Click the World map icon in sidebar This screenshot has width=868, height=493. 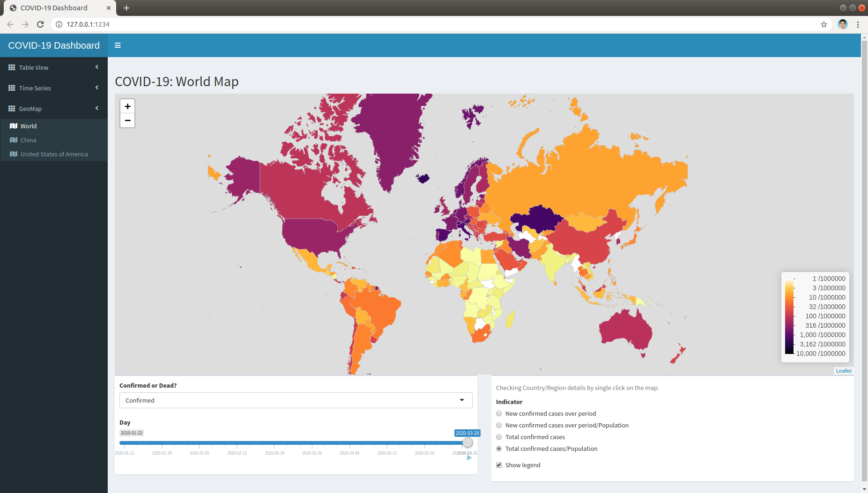[14, 126]
